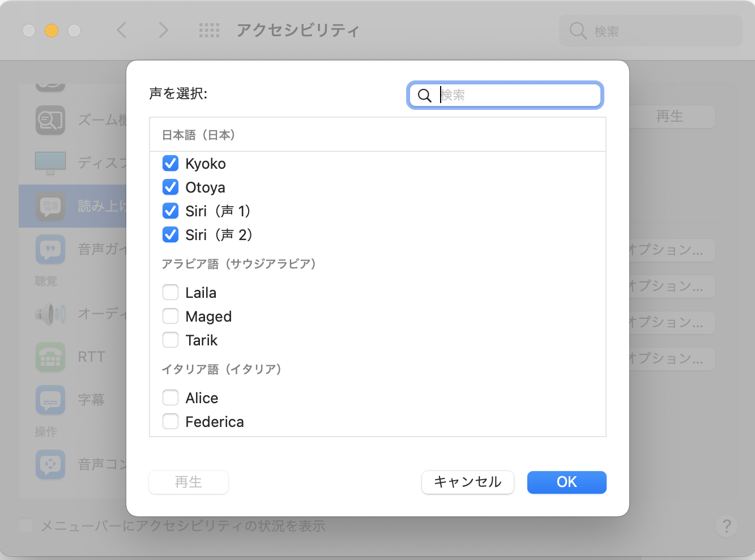
Task: Click the help question mark button
Action: [726, 526]
